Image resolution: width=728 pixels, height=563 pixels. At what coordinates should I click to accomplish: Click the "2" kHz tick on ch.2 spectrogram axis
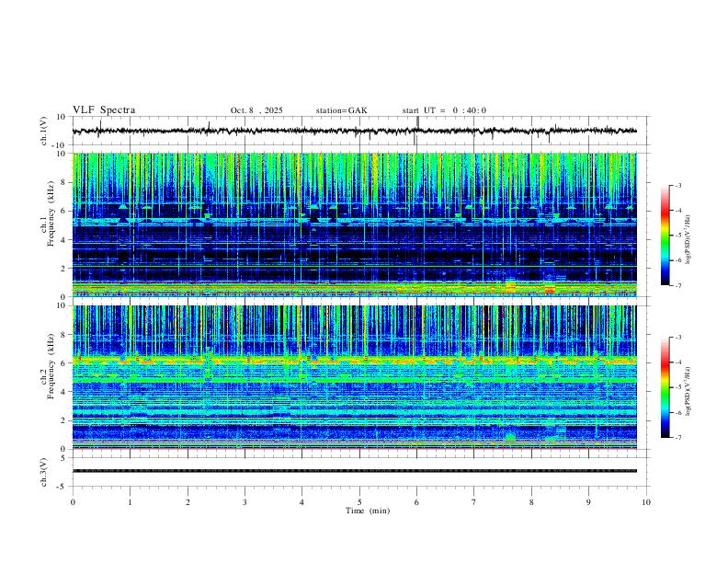[x=63, y=420]
